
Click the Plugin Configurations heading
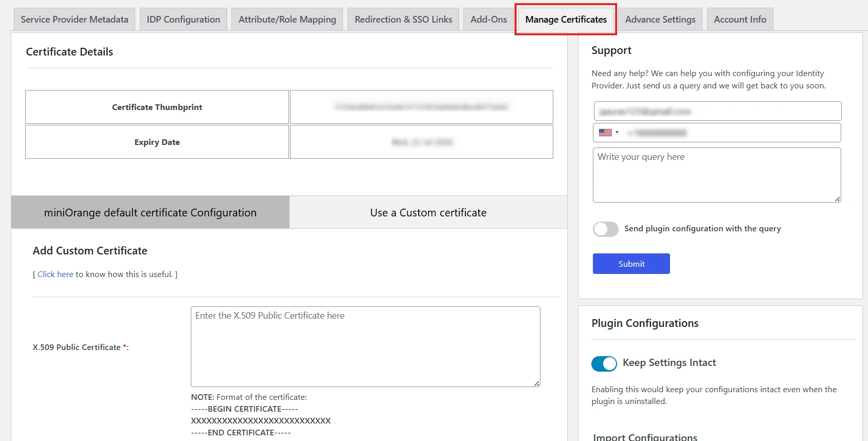coord(645,323)
